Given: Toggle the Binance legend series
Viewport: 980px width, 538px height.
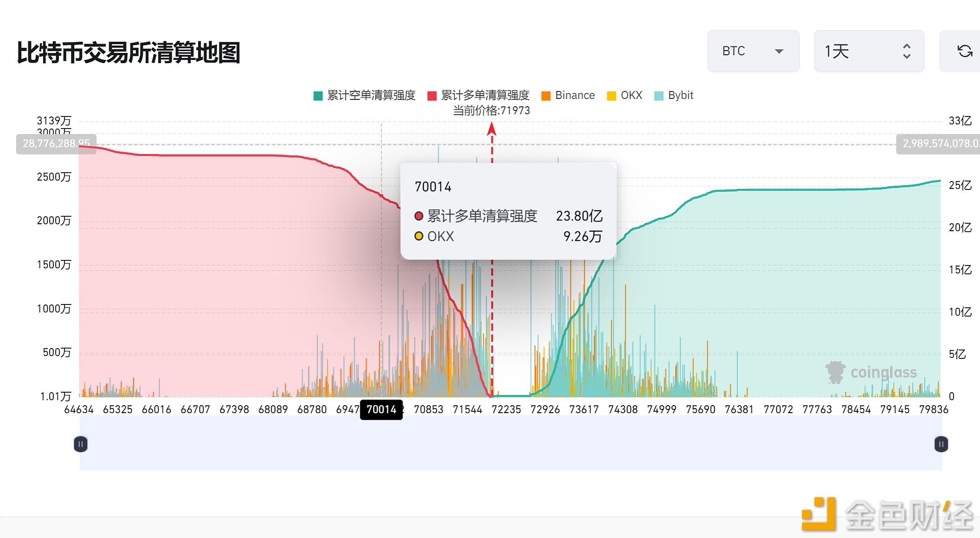Looking at the screenshot, I should point(568,96).
